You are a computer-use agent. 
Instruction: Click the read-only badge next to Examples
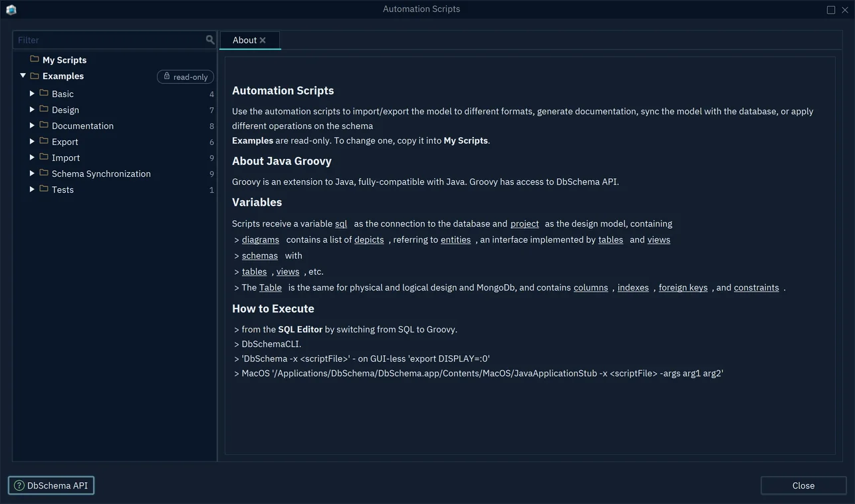tap(185, 76)
